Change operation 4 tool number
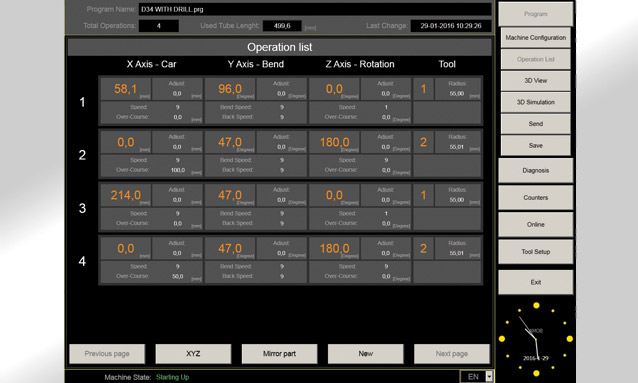 [x=423, y=248]
